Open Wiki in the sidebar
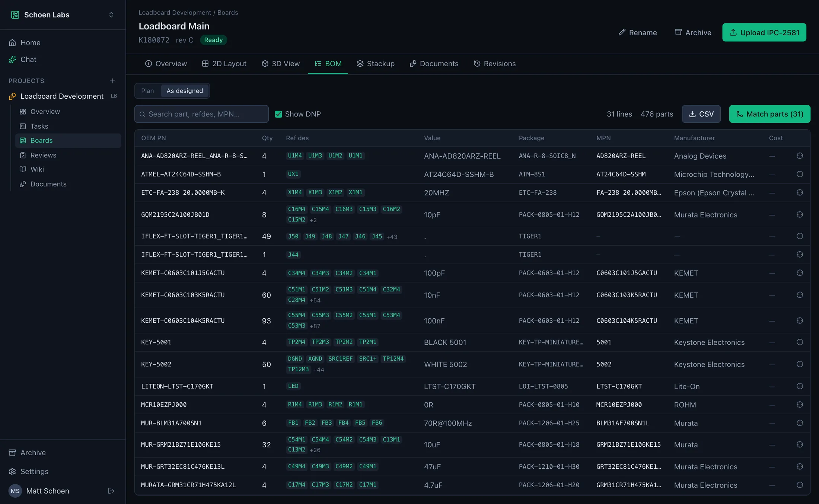Image resolution: width=819 pixels, height=504 pixels. [x=37, y=169]
